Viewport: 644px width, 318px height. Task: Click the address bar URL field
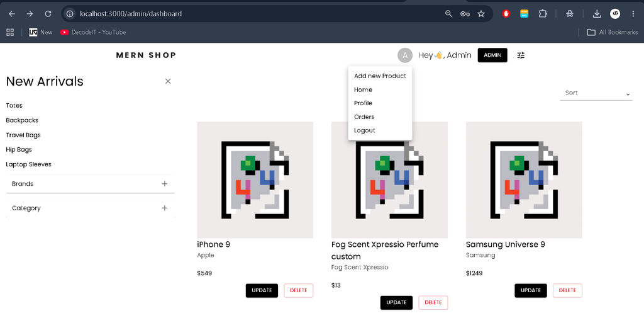pyautogui.click(x=258, y=14)
